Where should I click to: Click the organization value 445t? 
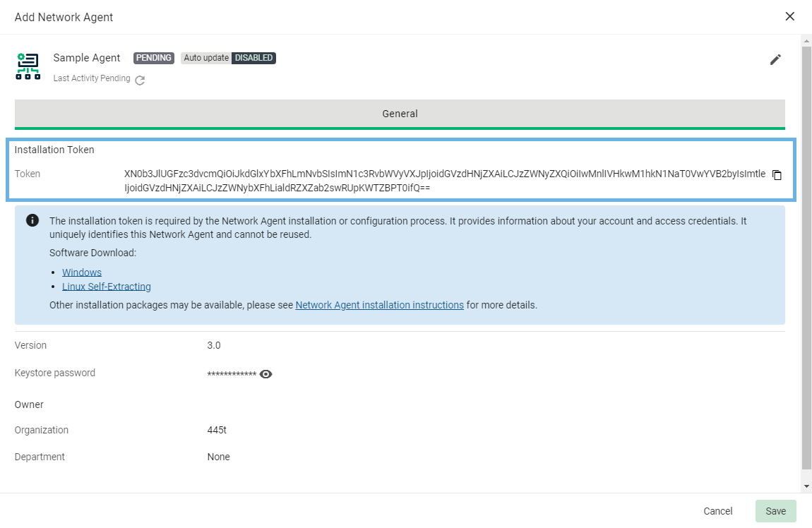[x=217, y=430]
